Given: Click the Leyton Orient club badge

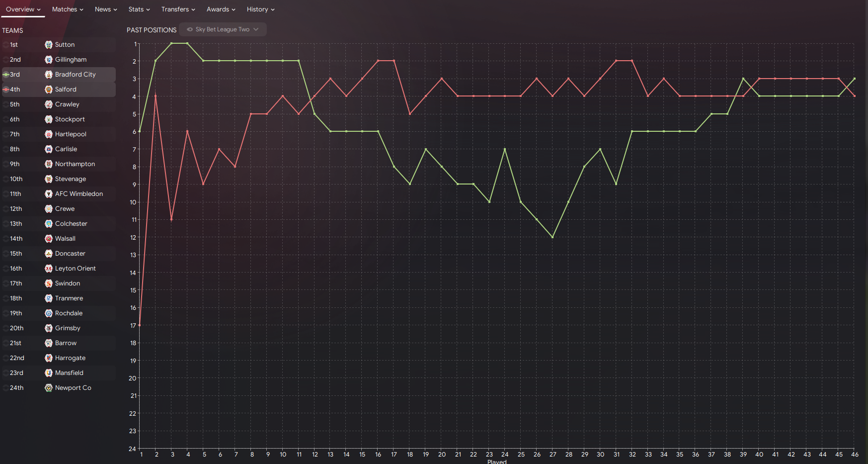Looking at the screenshot, I should [49, 269].
